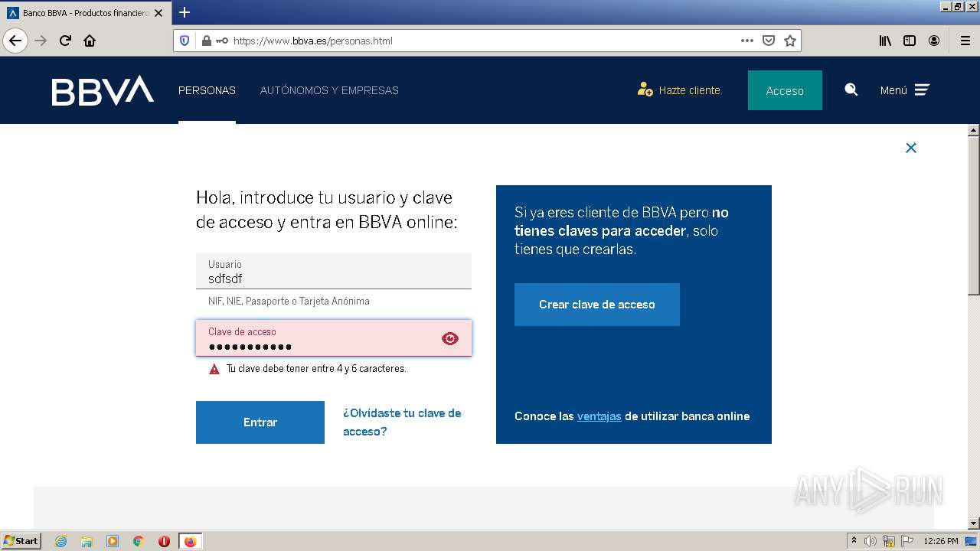Click the browser forward arrow
The image size is (980, 551).
tap(41, 41)
